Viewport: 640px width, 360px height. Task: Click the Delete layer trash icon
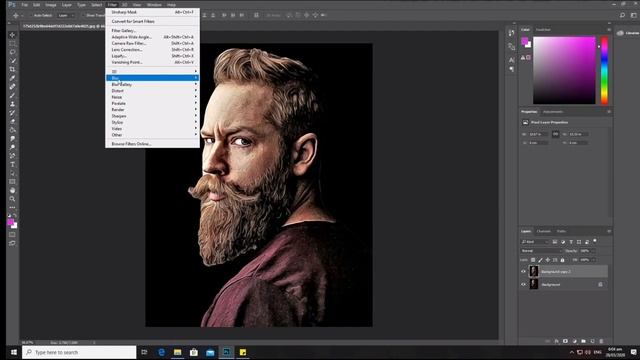point(601,341)
